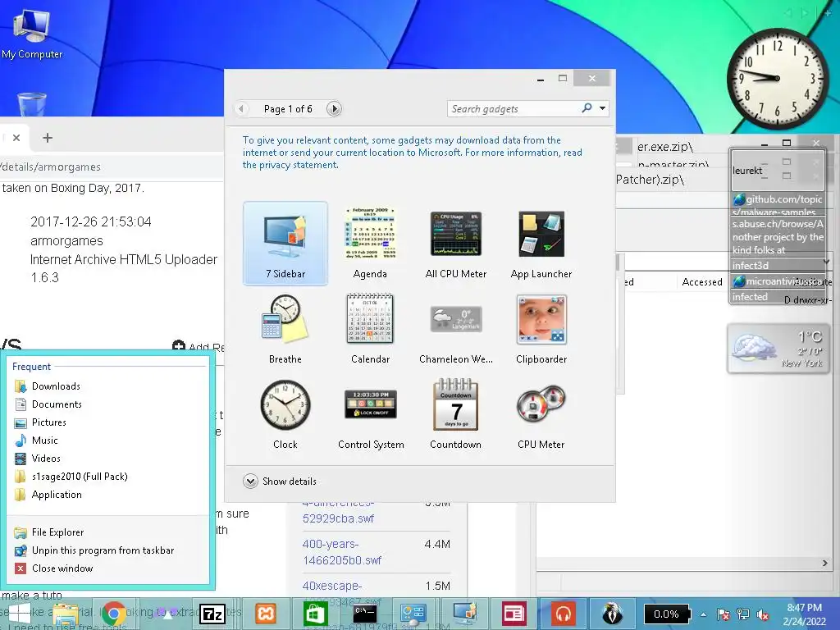
Task: Go to previous gadget page
Action: (x=242, y=109)
